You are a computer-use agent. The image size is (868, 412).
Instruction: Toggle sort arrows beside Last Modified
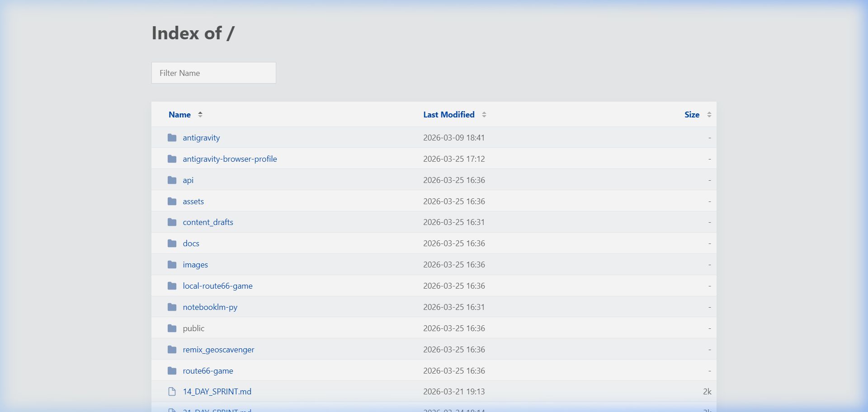coord(484,115)
